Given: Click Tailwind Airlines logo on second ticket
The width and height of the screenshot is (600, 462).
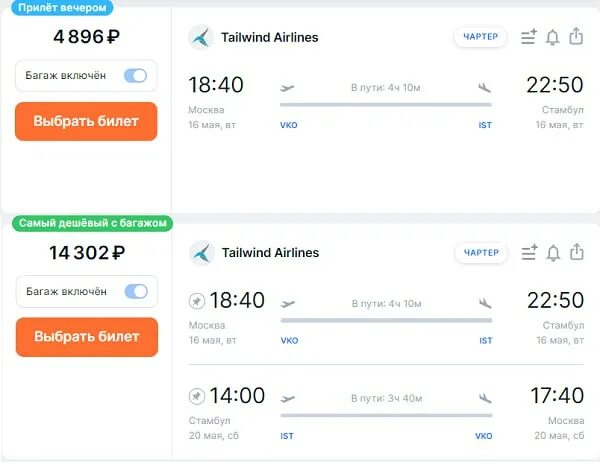Looking at the screenshot, I should pyautogui.click(x=201, y=253).
